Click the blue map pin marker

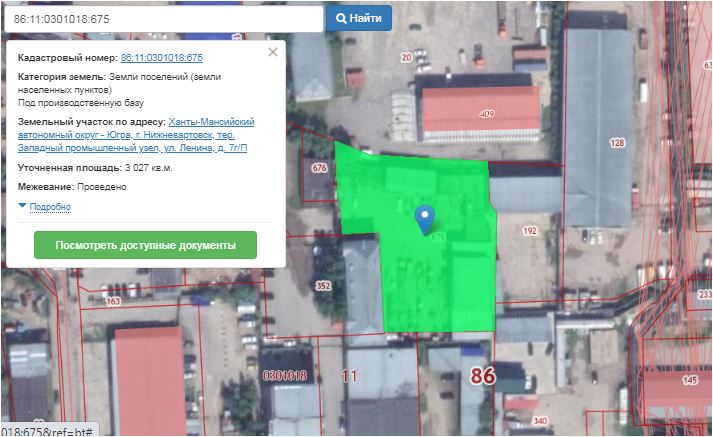pyautogui.click(x=425, y=216)
